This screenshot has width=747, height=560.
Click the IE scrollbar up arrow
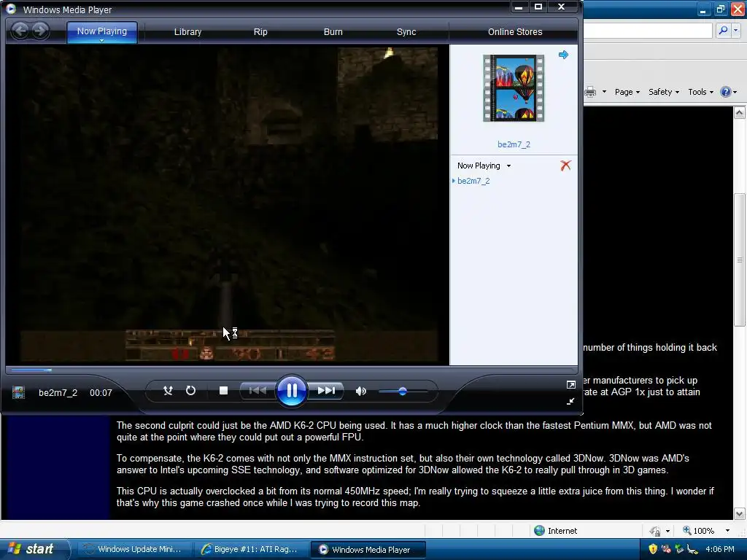[740, 113]
